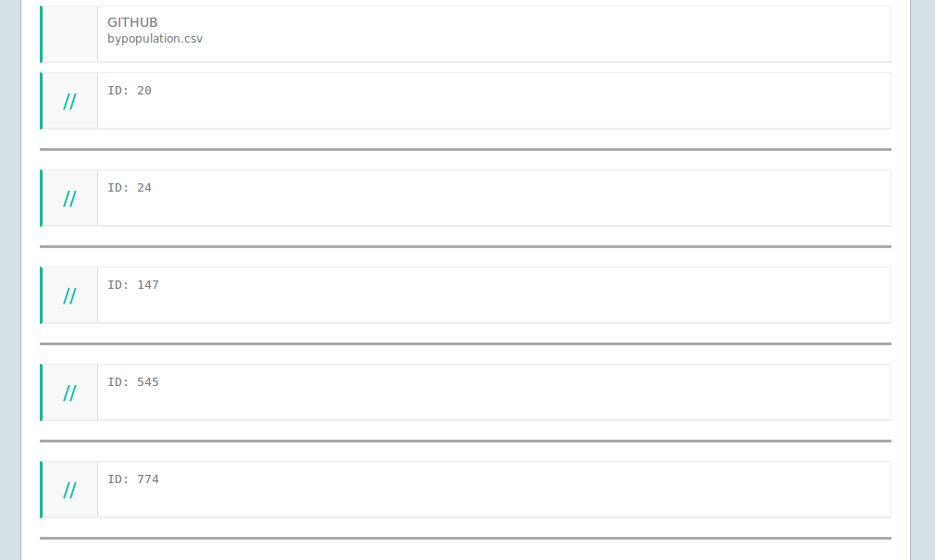Image resolution: width=935 pixels, height=560 pixels.
Task: Click into the ID: 545 comment text
Action: pos(133,382)
